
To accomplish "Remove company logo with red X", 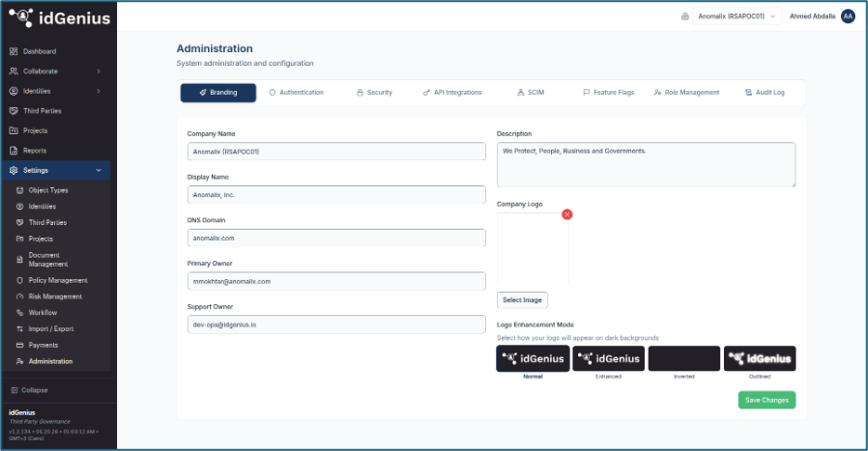I will 567,215.
